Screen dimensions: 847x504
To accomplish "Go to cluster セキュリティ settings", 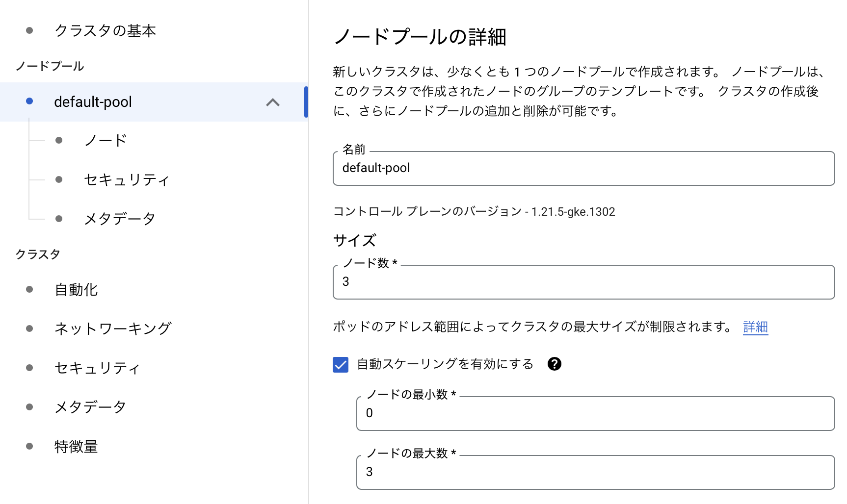I will pos(97,368).
